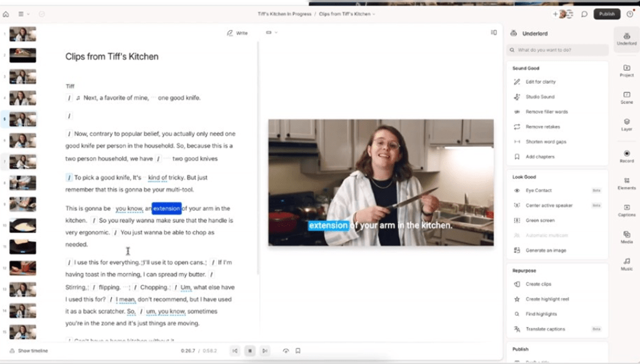Image resolution: width=640 pixels, height=364 pixels.
Task: Open the Layer panel in sidebar
Action: pos(626,124)
